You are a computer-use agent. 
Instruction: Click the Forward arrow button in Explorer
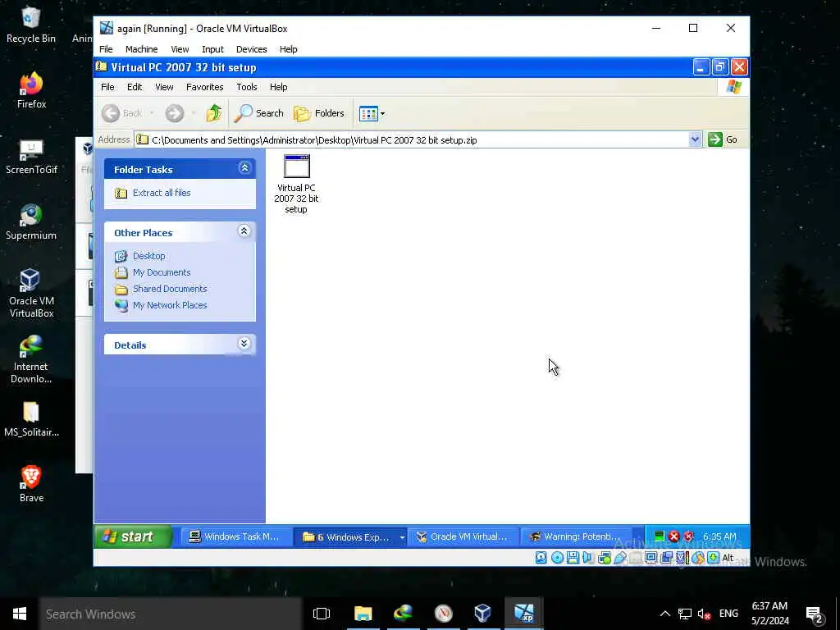click(174, 113)
